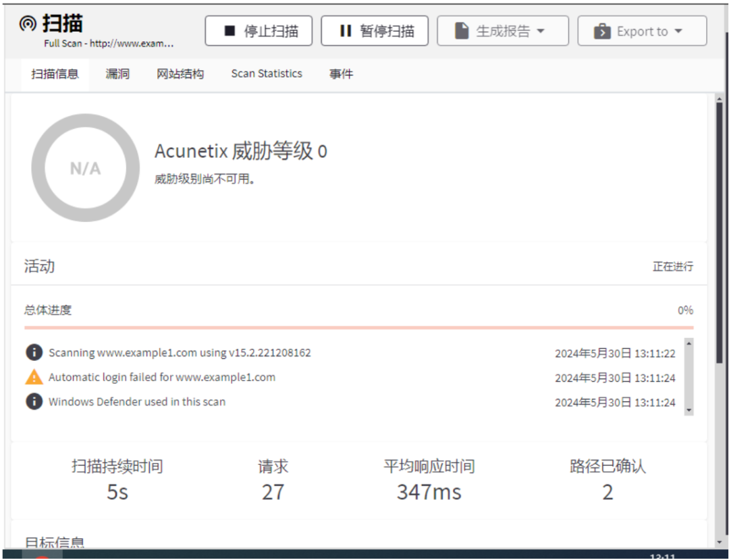Open the Export to dropdown
Image resolution: width=729 pixels, height=560 pixels.
click(641, 30)
